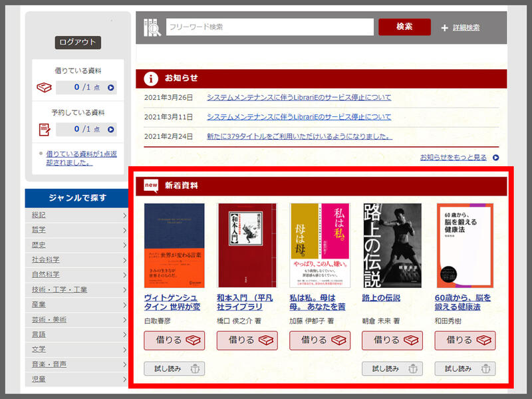Click the arrow icon beside borrowed materials count
The height and width of the screenshot is (399, 532).
pos(111,88)
